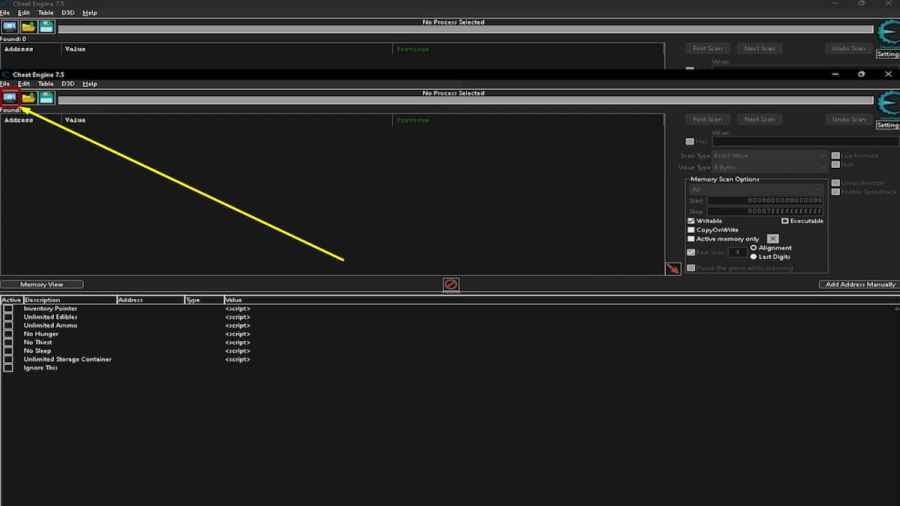Image resolution: width=900 pixels, height=506 pixels.
Task: Select the Last Digits radio button
Action: (x=754, y=257)
